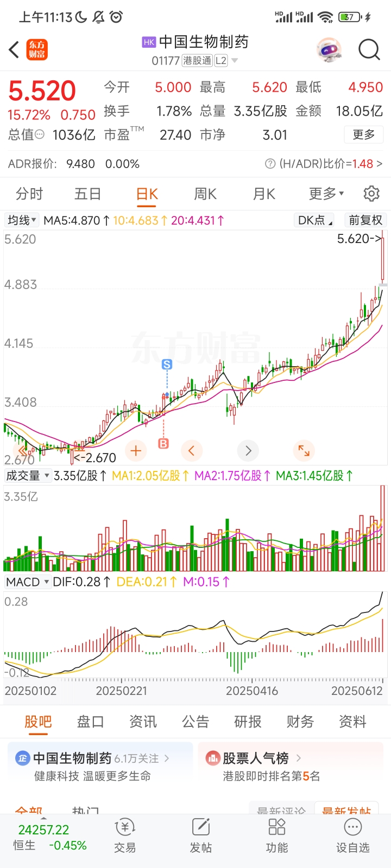Toggle 前复权 adjustment mode
Screen dimensions: 391x868
(365, 220)
